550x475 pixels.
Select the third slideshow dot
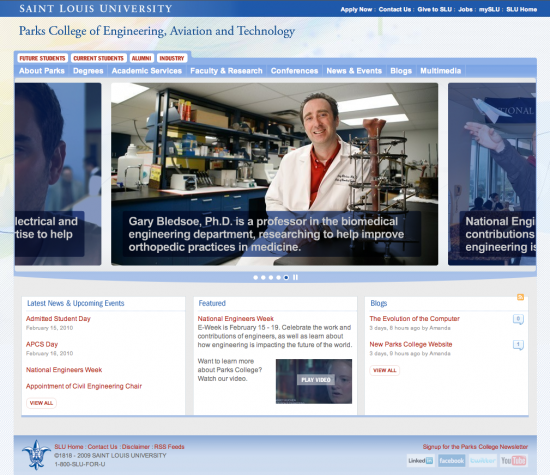pyautogui.click(x=271, y=277)
